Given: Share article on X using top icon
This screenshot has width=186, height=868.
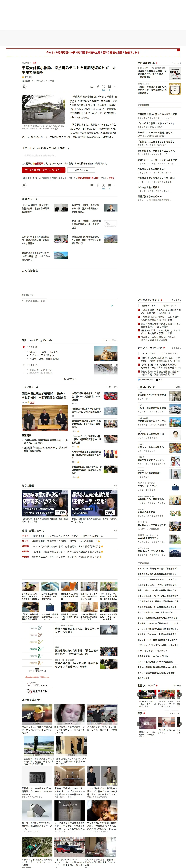Looking at the screenshot, I should coord(104,87).
